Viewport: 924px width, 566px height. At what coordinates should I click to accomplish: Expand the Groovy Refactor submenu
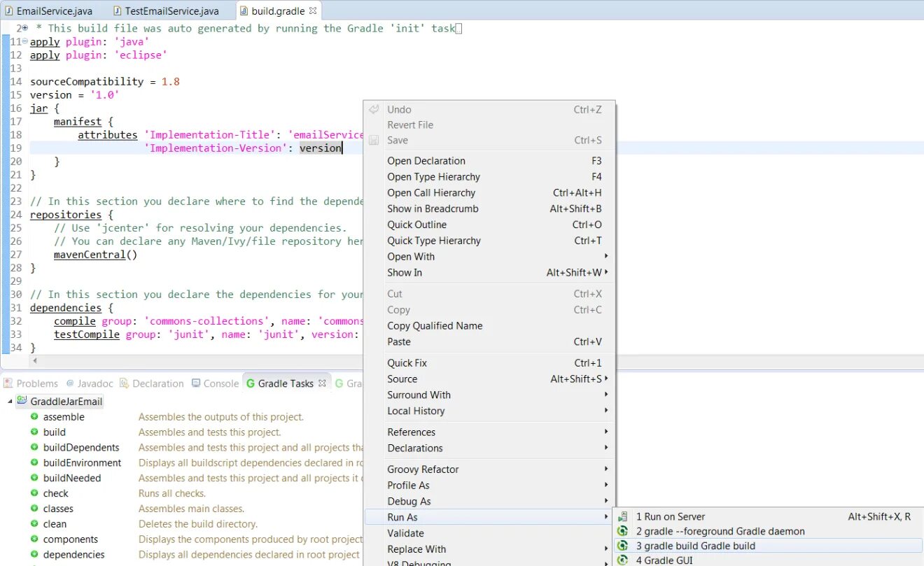pos(489,469)
